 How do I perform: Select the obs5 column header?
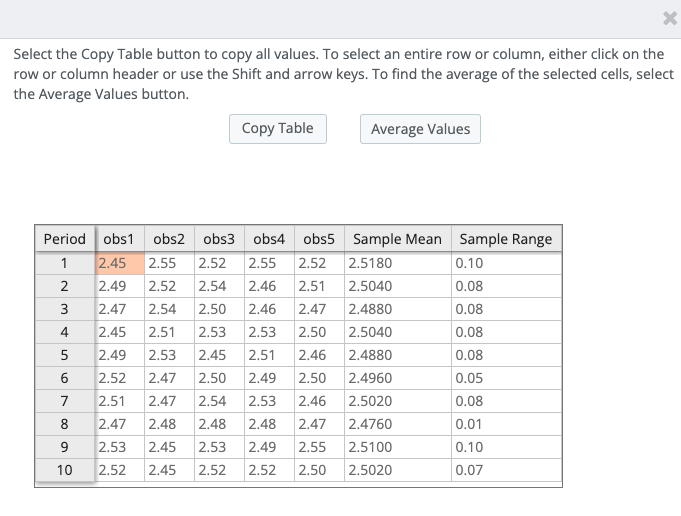[319, 238]
